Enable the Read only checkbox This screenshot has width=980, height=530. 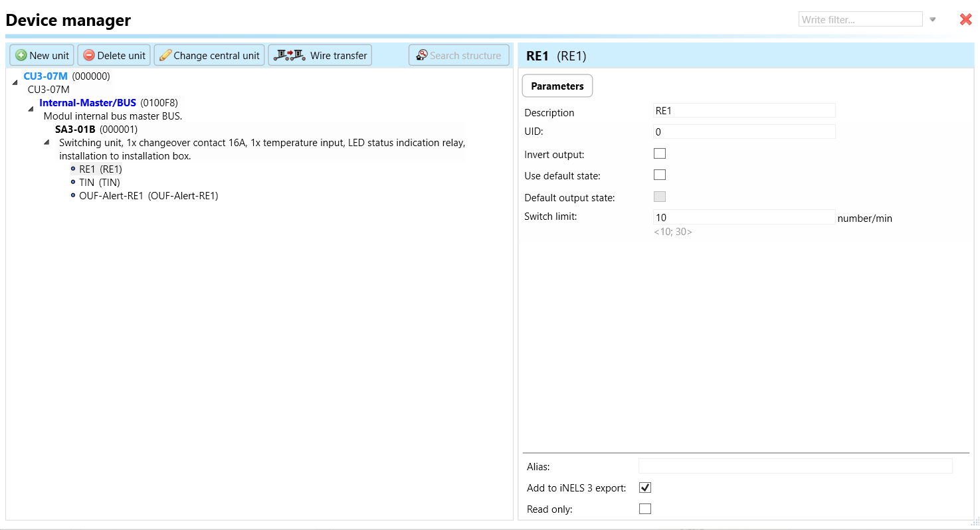[x=644, y=509]
